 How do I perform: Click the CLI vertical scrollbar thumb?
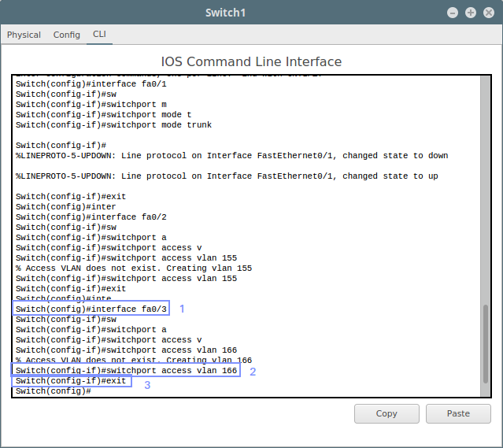click(x=486, y=344)
